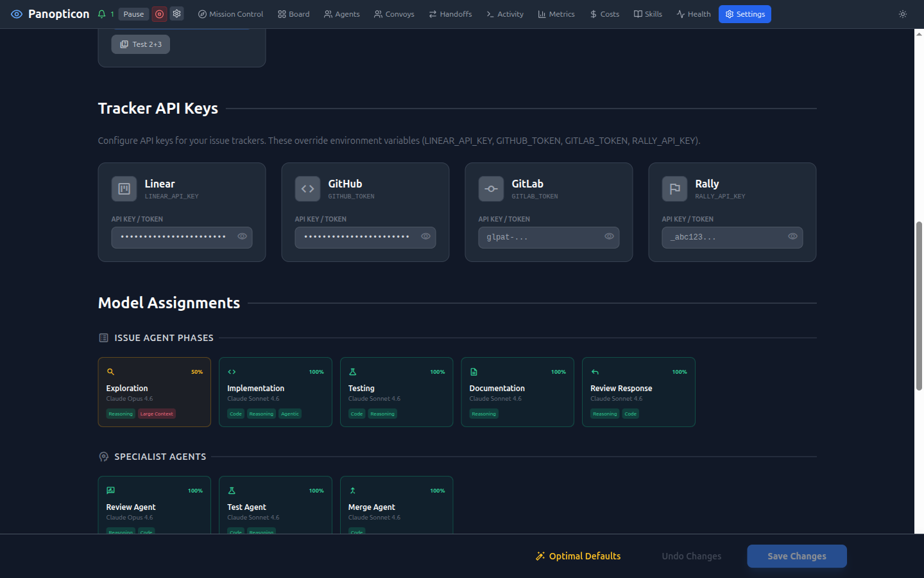
Task: Open the gear icon beside Pause
Action: click(177, 13)
